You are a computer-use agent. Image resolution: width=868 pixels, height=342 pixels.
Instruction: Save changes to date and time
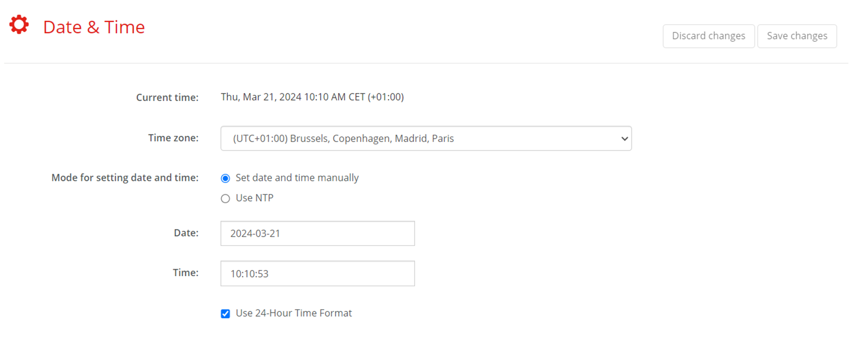797,36
